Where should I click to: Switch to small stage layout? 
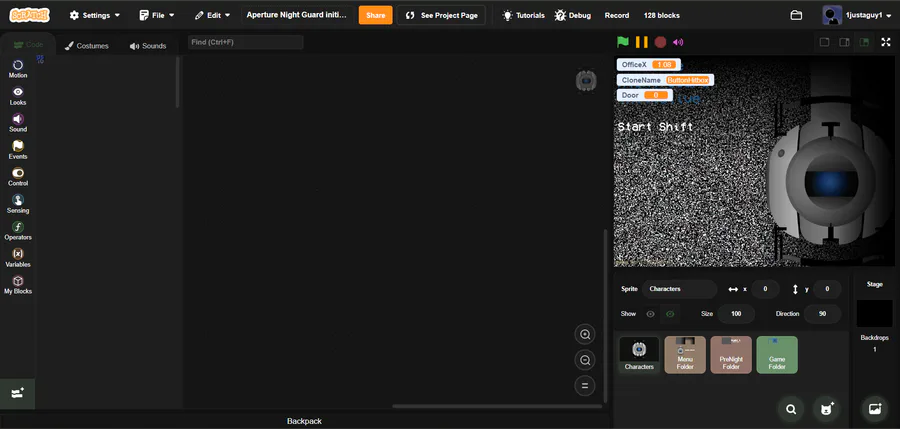[x=824, y=42]
